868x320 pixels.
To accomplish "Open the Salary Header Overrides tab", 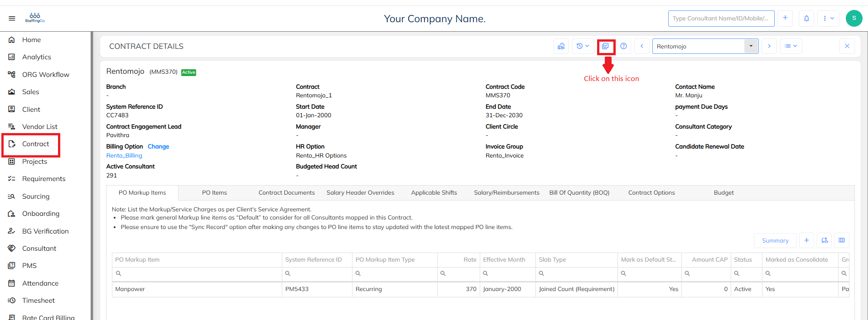I will coord(361,193).
